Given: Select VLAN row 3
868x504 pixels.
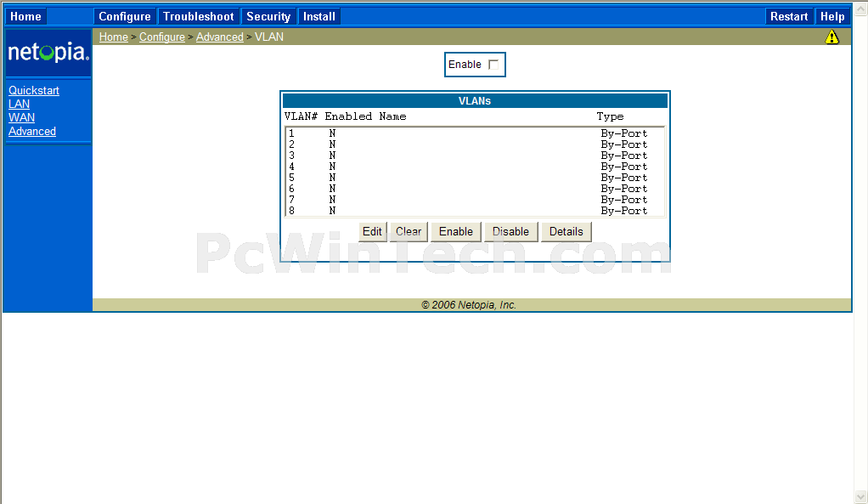Looking at the screenshot, I should 475,156.
